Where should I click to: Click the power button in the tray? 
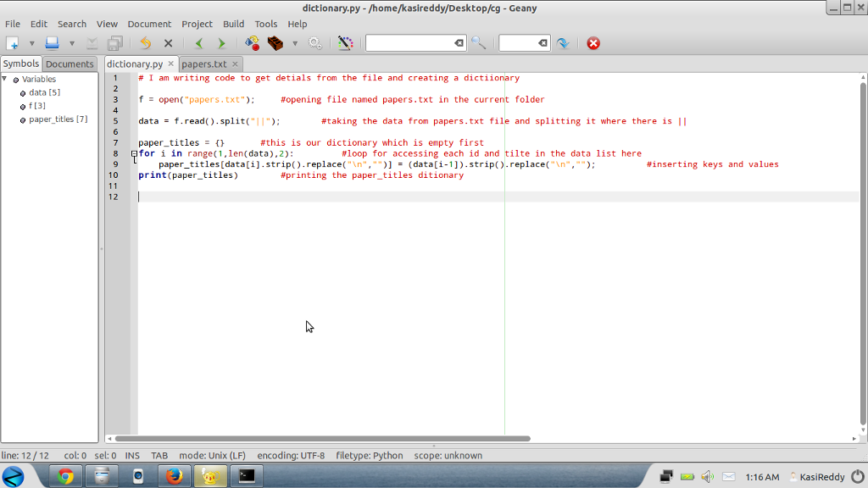pos(858,476)
